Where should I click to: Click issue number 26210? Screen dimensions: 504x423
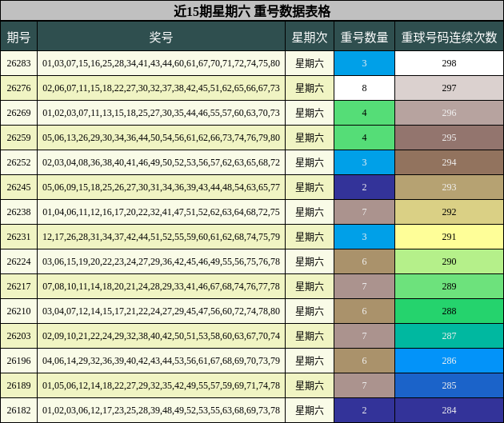pyautogui.click(x=18, y=311)
